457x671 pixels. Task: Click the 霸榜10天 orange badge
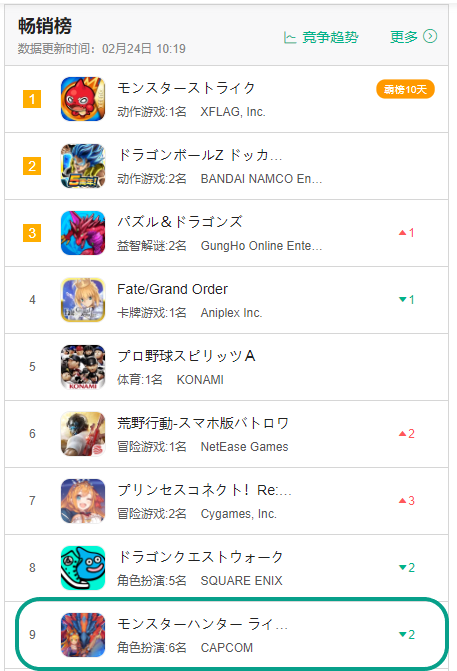pyautogui.click(x=405, y=89)
